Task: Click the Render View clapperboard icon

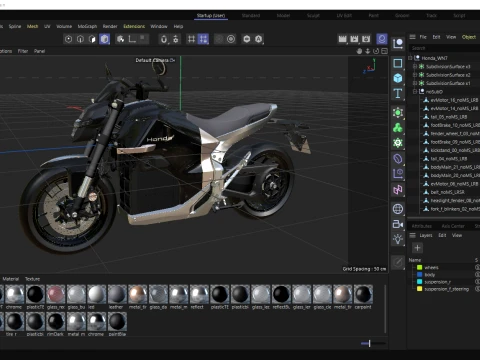Action: coord(342,39)
